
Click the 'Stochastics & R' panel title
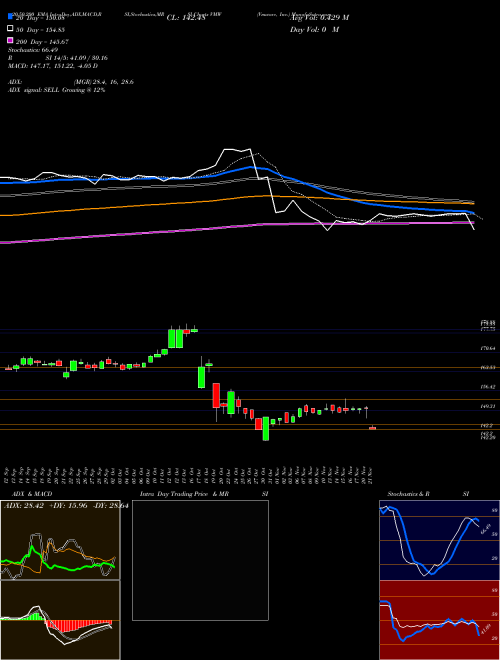(408, 494)
